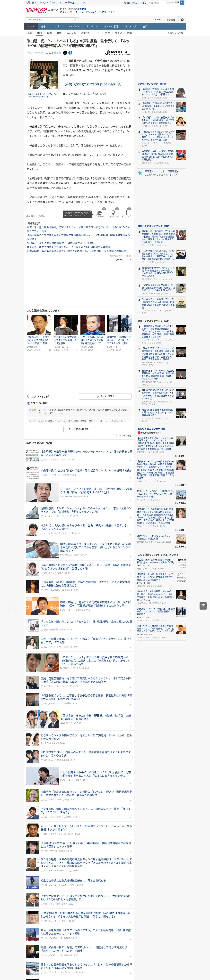Open トピックス一覧 link

point(176,33)
